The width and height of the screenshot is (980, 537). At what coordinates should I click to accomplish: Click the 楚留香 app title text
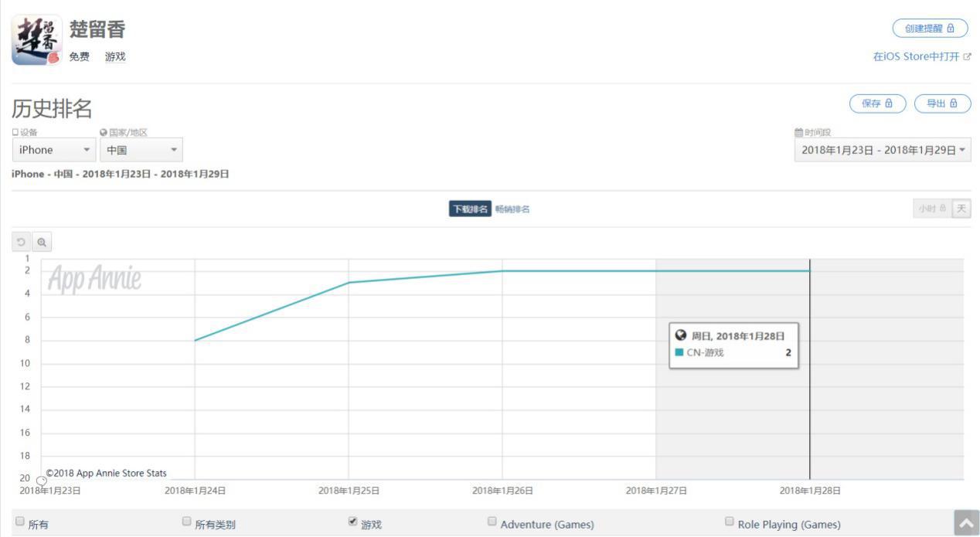click(97, 29)
